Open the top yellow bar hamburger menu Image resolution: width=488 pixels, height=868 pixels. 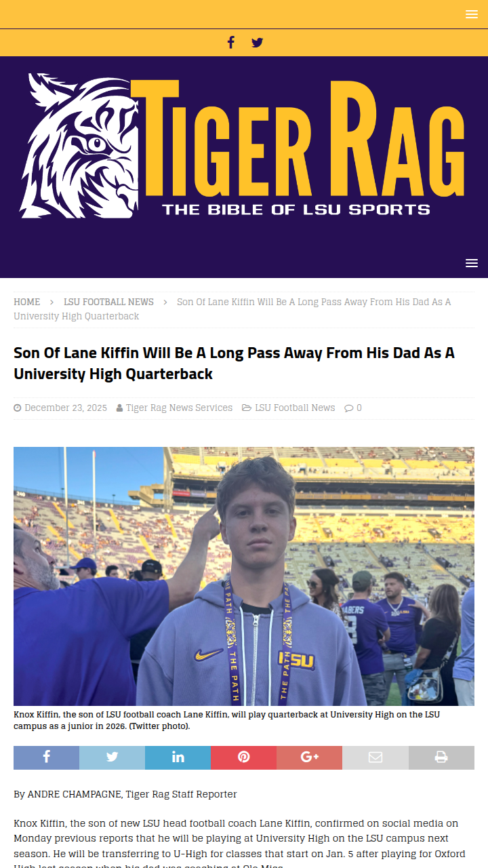point(472,14)
